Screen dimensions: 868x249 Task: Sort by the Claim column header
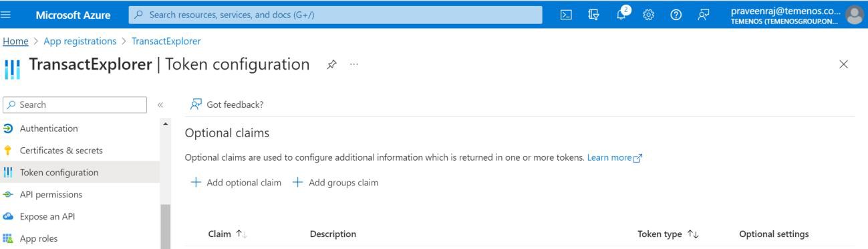(227, 234)
